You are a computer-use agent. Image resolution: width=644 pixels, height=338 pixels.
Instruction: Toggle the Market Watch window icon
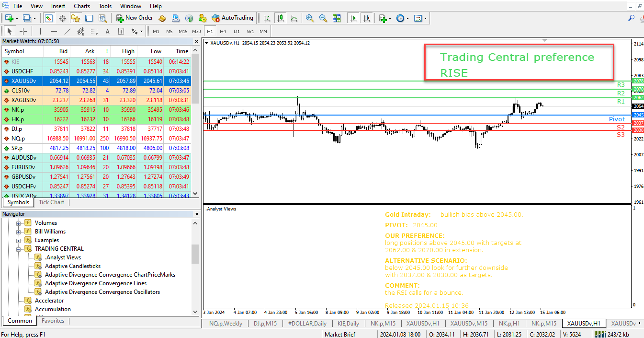pos(49,18)
